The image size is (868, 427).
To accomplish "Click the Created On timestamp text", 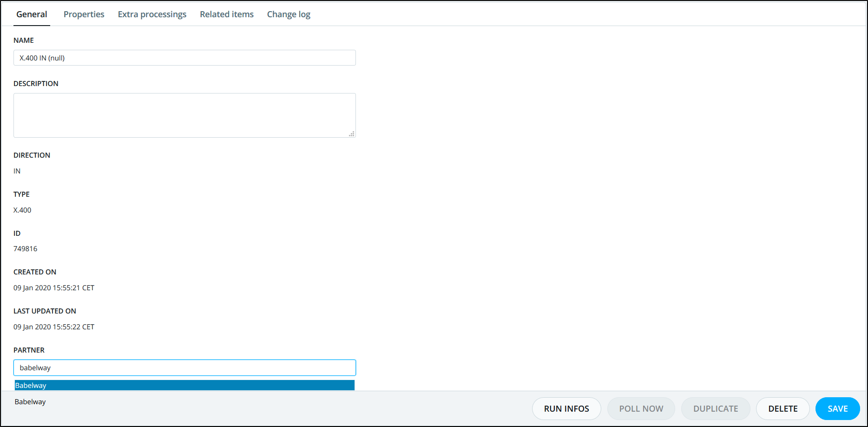I will click(x=54, y=288).
